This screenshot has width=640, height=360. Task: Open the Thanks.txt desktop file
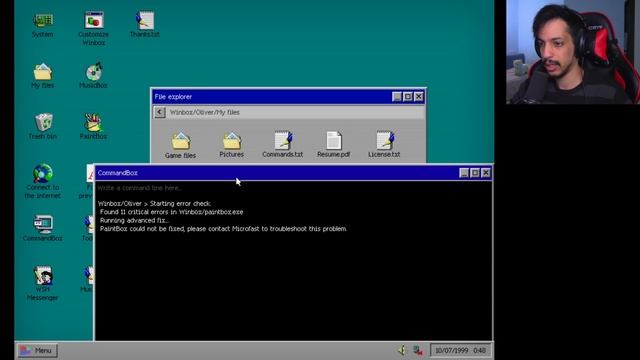click(144, 25)
